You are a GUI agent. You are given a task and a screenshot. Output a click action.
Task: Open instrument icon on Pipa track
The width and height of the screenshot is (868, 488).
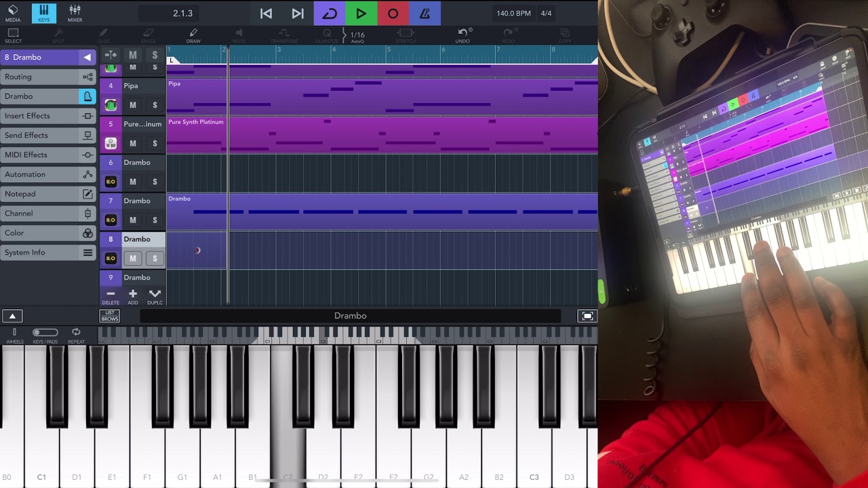(111, 105)
